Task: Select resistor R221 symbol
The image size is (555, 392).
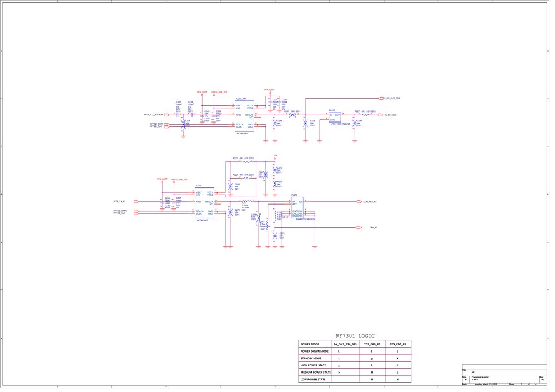Action: tap(246, 162)
